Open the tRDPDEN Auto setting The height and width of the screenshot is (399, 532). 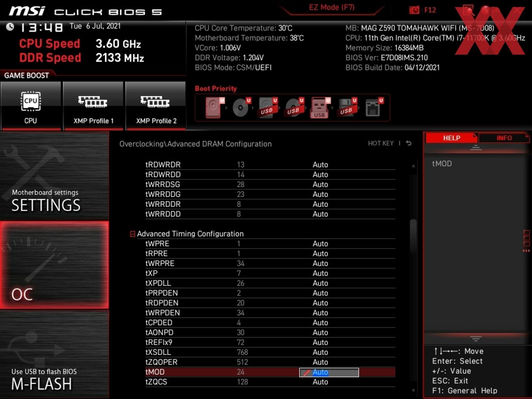(x=320, y=303)
